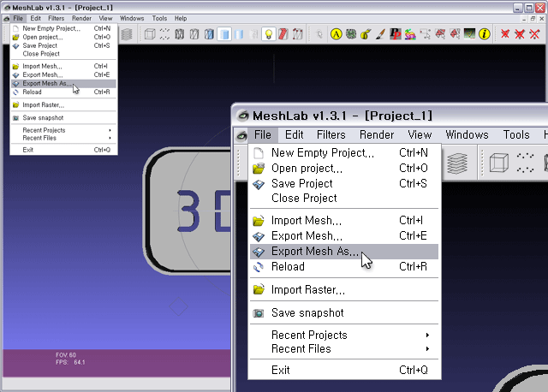Screen dimensions: 548x392
Task: Activate the PP Pick Points tool
Action: 396,34
